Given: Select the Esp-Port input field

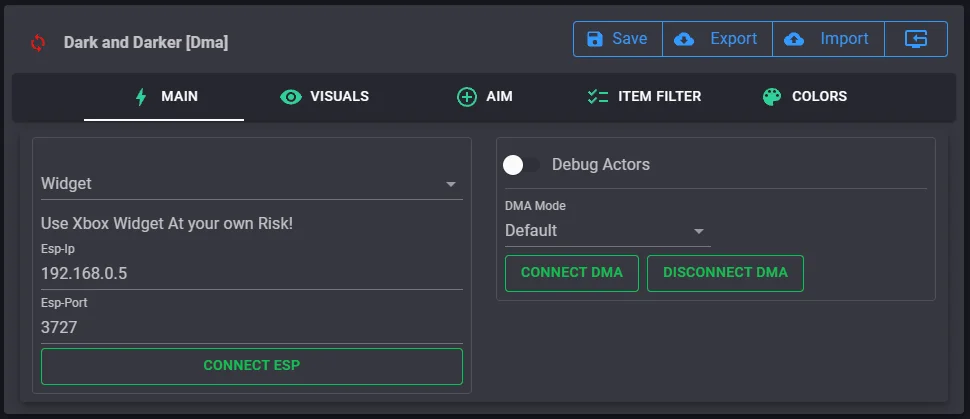Looking at the screenshot, I should 250,327.
